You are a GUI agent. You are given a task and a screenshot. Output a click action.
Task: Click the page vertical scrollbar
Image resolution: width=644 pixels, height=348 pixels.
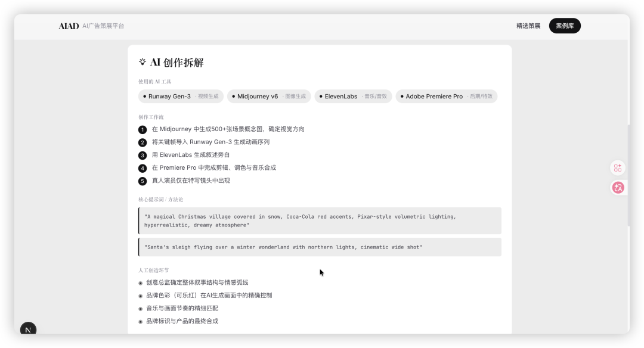tap(628, 175)
